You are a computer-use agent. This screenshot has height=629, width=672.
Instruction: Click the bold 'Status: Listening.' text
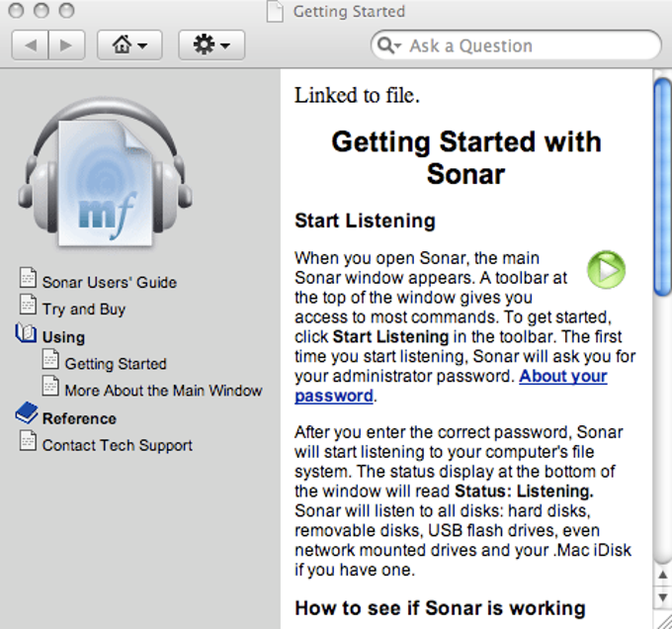(x=524, y=492)
